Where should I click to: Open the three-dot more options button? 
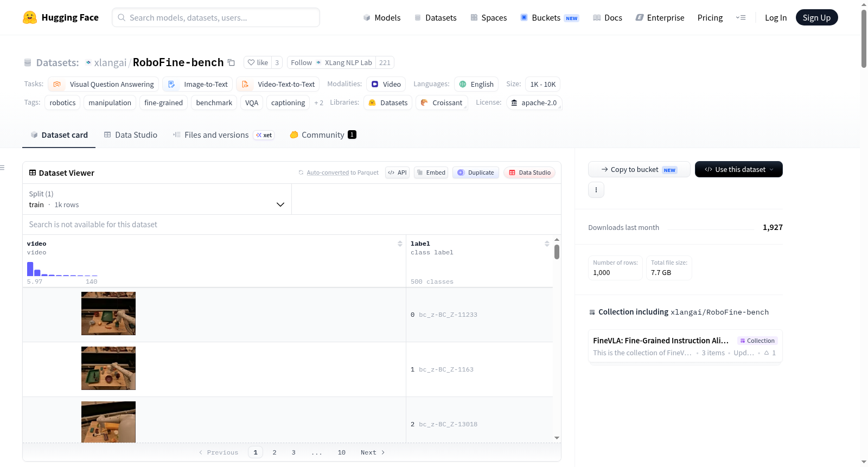coord(596,190)
